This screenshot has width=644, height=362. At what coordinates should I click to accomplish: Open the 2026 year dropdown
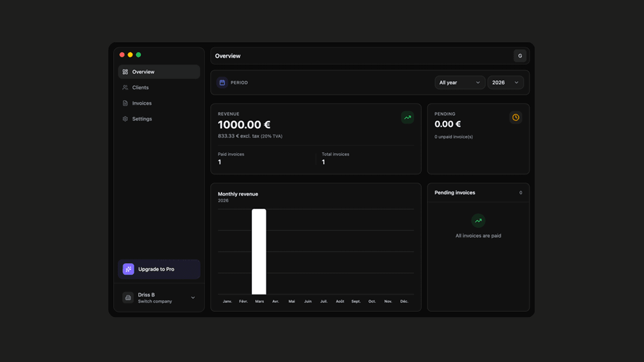505,82
